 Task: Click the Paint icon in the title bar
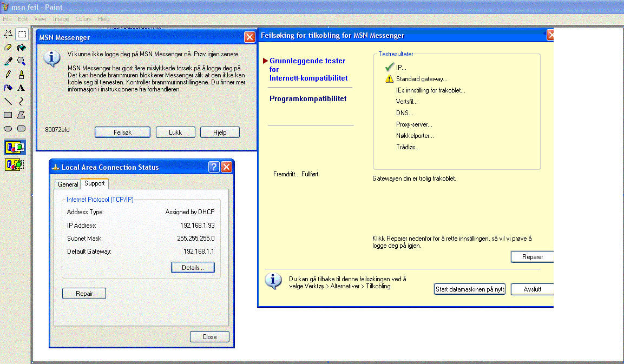click(5, 7)
